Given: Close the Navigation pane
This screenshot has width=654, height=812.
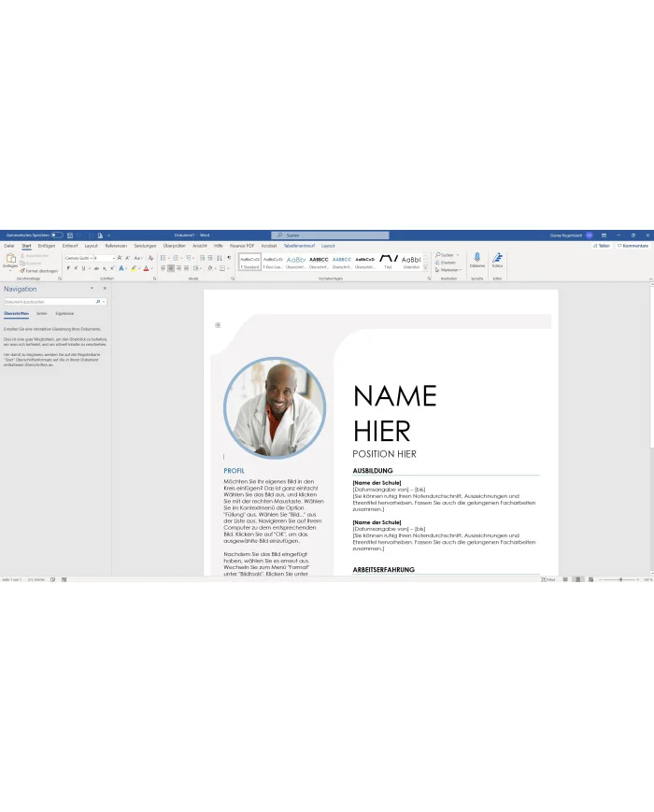Looking at the screenshot, I should pyautogui.click(x=105, y=289).
